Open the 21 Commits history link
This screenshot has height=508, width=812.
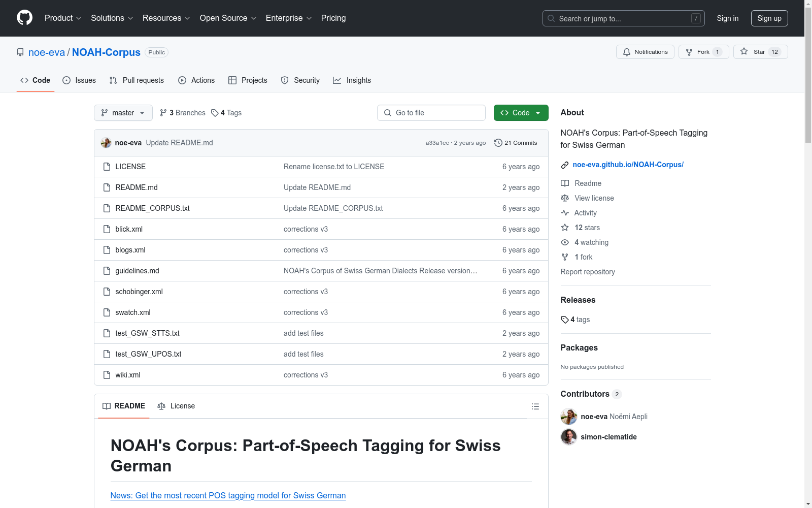pyautogui.click(x=516, y=143)
